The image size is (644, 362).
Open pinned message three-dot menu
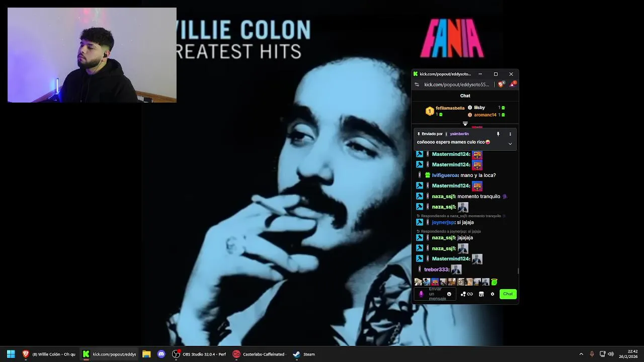click(510, 134)
